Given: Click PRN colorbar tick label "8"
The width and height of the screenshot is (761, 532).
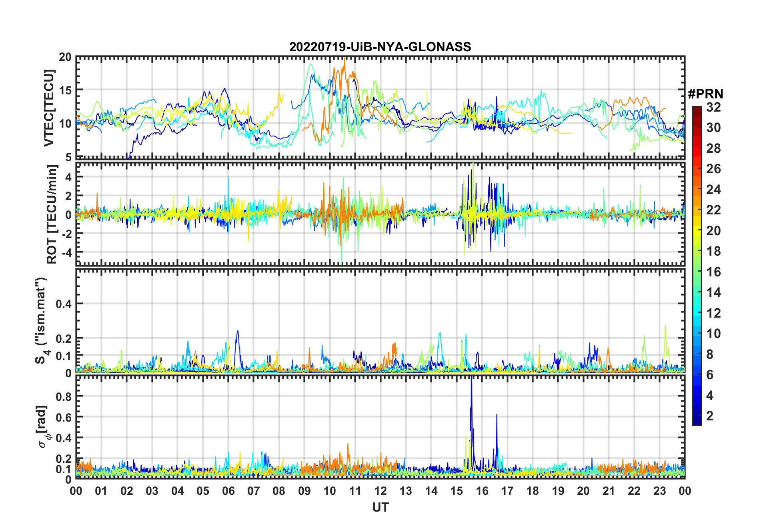Looking at the screenshot, I should pyautogui.click(x=710, y=354).
